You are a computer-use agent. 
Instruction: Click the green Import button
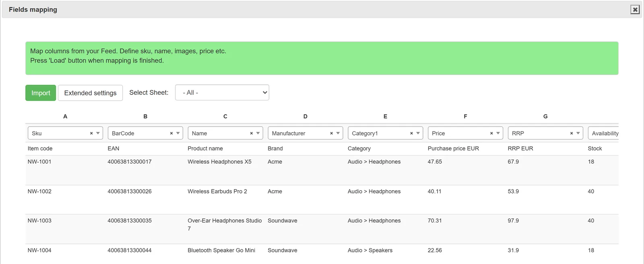[x=41, y=93]
